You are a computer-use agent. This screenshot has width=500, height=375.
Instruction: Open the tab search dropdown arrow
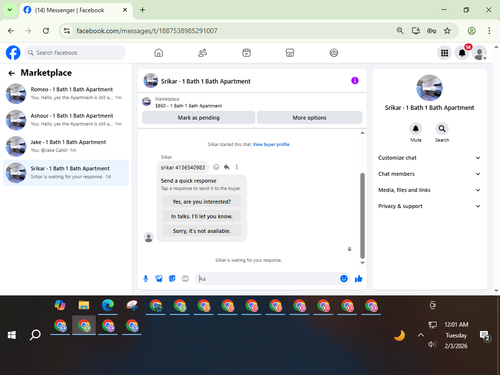10,10
